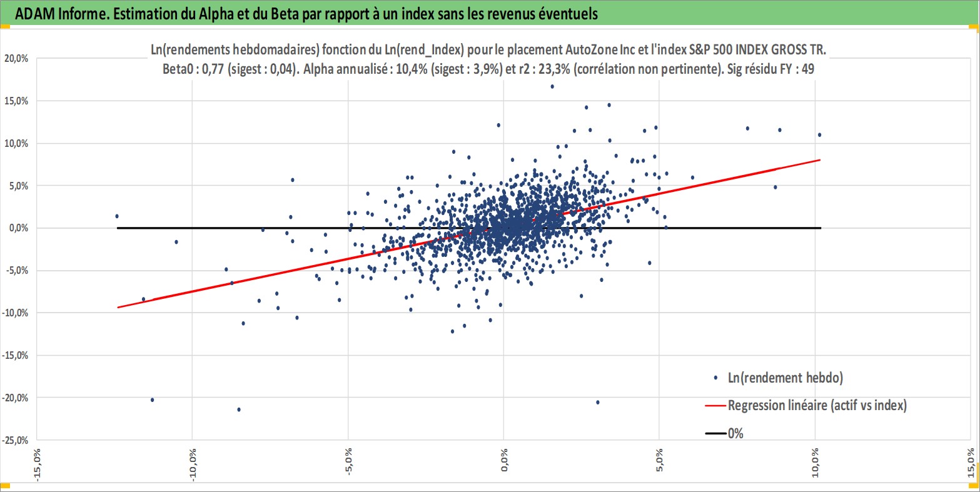Screen dimensions: 980x492
Task: Click the rotated '0,0%' horizontal axis label
Action: pyautogui.click(x=504, y=459)
